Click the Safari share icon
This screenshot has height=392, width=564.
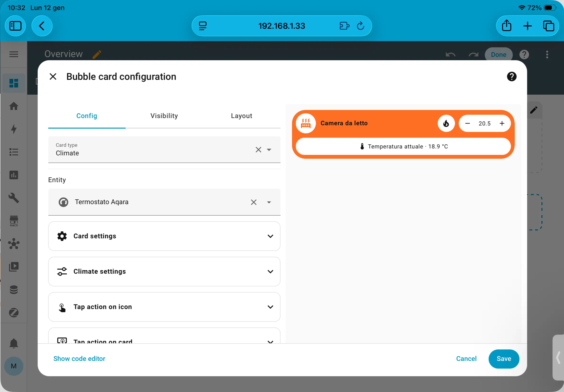507,26
